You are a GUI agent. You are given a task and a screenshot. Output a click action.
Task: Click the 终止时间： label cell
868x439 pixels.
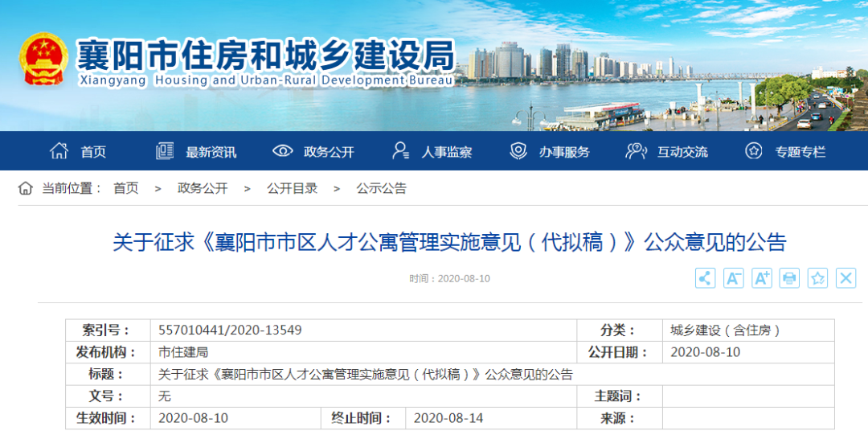coord(363,418)
